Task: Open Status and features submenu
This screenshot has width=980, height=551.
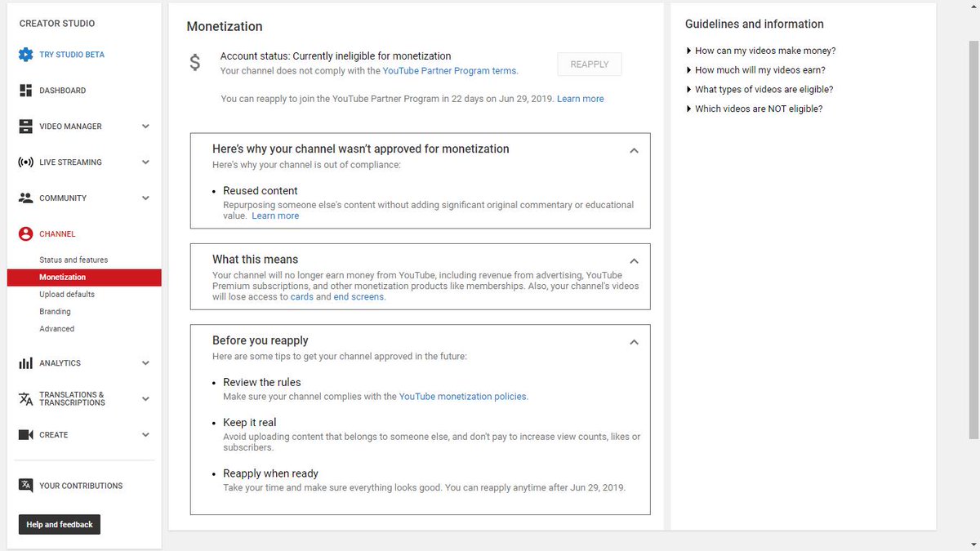Action: (x=73, y=260)
